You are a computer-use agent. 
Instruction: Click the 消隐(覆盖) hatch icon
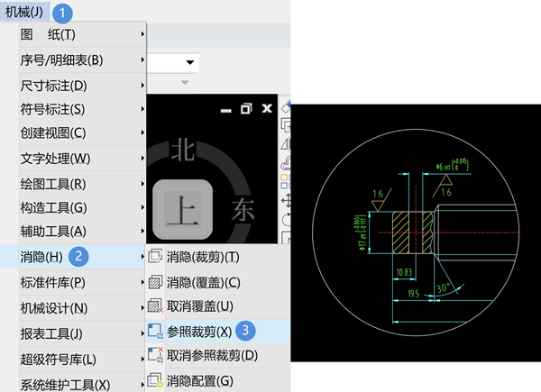click(x=155, y=282)
